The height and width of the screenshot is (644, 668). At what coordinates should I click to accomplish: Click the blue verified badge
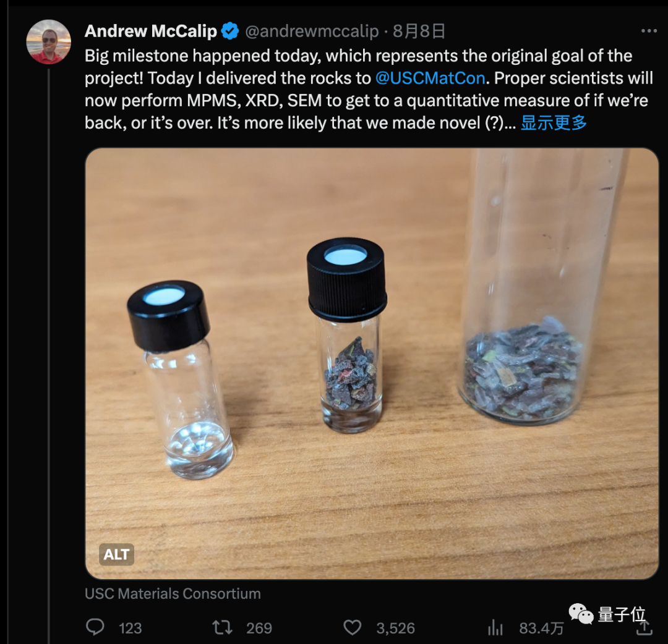(x=230, y=31)
